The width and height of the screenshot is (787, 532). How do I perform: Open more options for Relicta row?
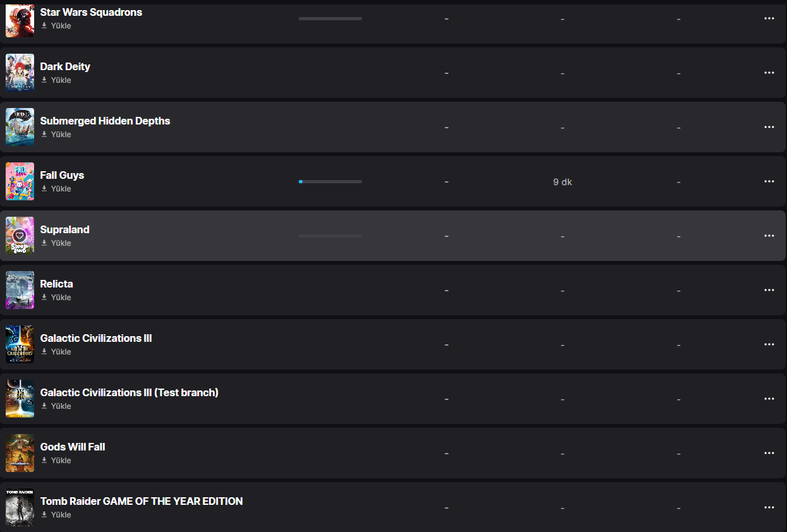tap(769, 290)
